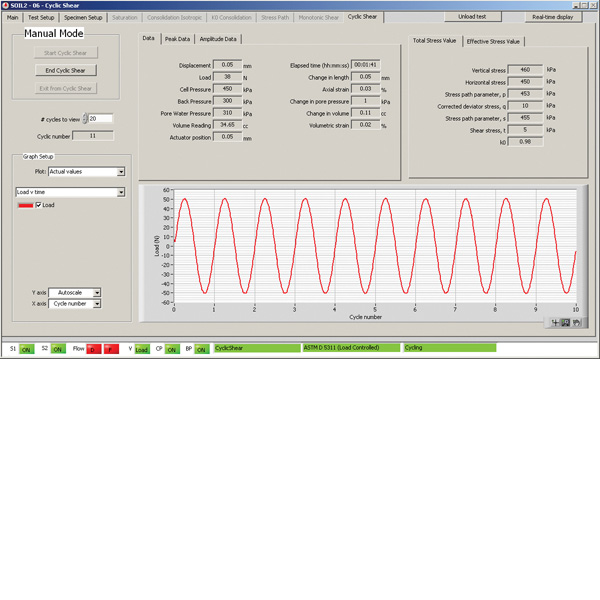Image resolution: width=600 pixels, height=600 pixels.
Task: Click the Cycling status bar entry
Action: (x=450, y=348)
